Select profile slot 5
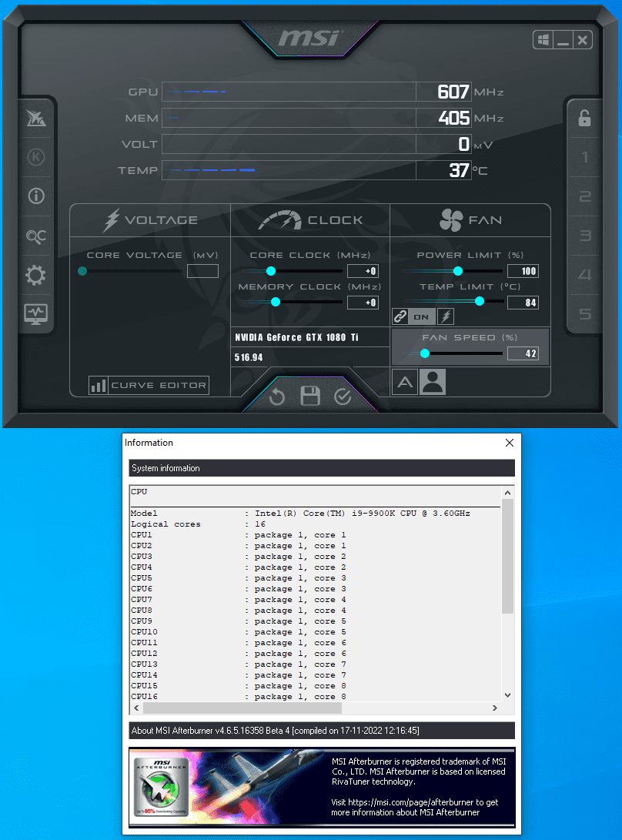This screenshot has height=840, width=622. point(584,314)
